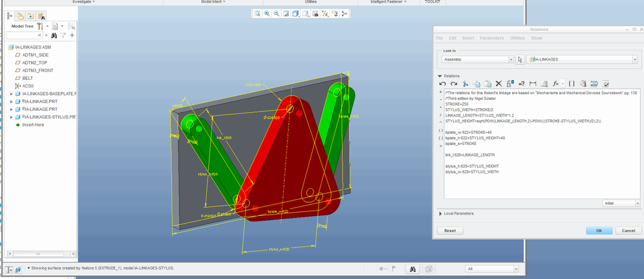
Task: Click the Delete X icon in Relations toolbar
Action: coord(498,84)
